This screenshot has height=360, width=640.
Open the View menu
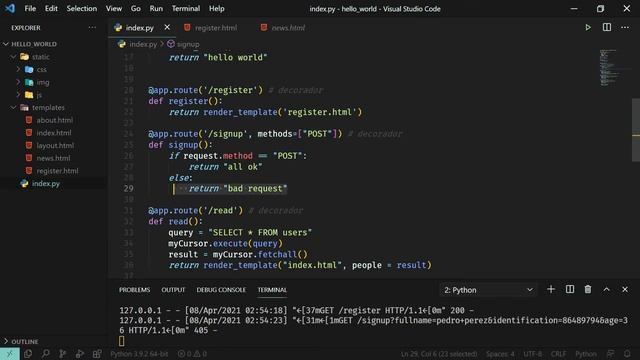[x=114, y=9]
